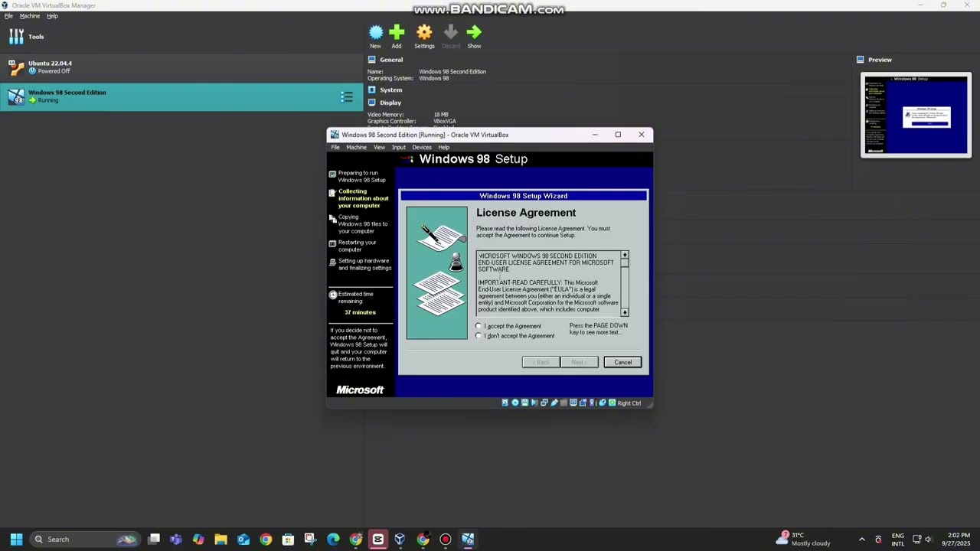Open Microsoft Store from the taskbar
Screen dimensions: 980x551
288,540
